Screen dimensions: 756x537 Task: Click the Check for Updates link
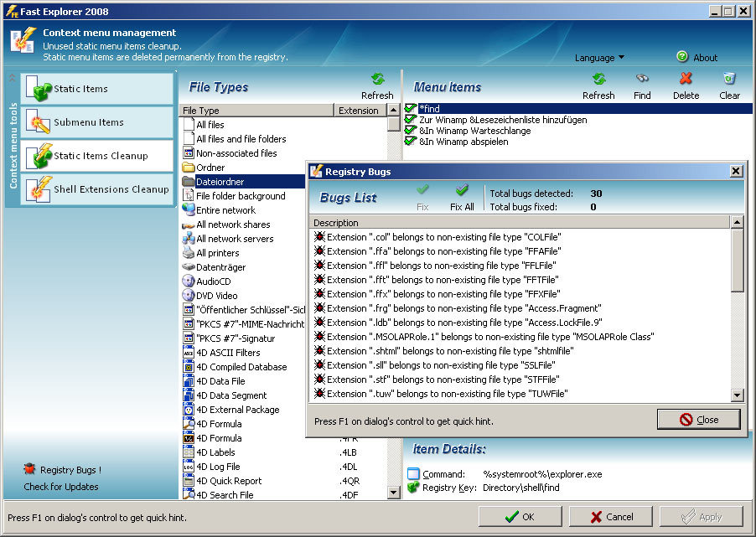(61, 487)
